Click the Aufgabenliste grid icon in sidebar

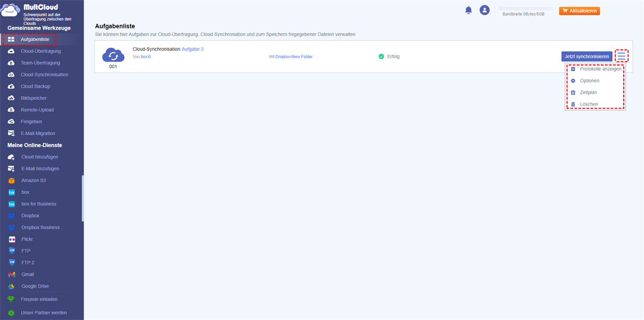pos(11,40)
